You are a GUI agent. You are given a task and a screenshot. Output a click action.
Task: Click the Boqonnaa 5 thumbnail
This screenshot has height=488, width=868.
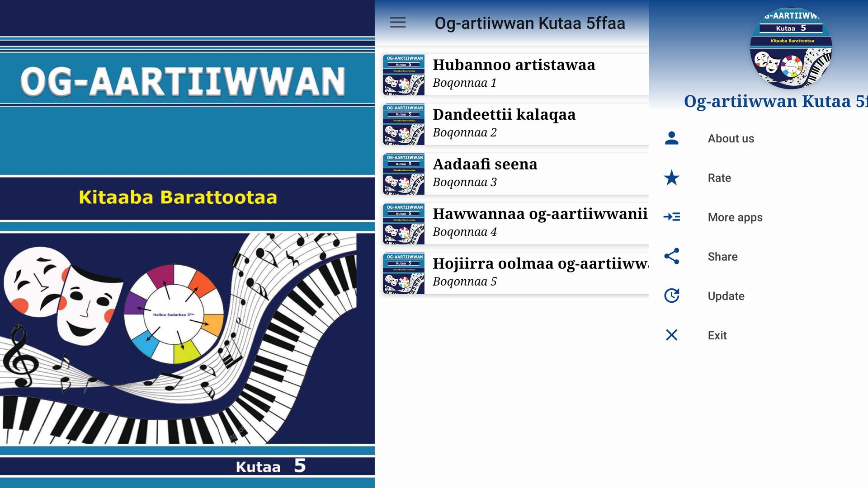[x=404, y=273]
